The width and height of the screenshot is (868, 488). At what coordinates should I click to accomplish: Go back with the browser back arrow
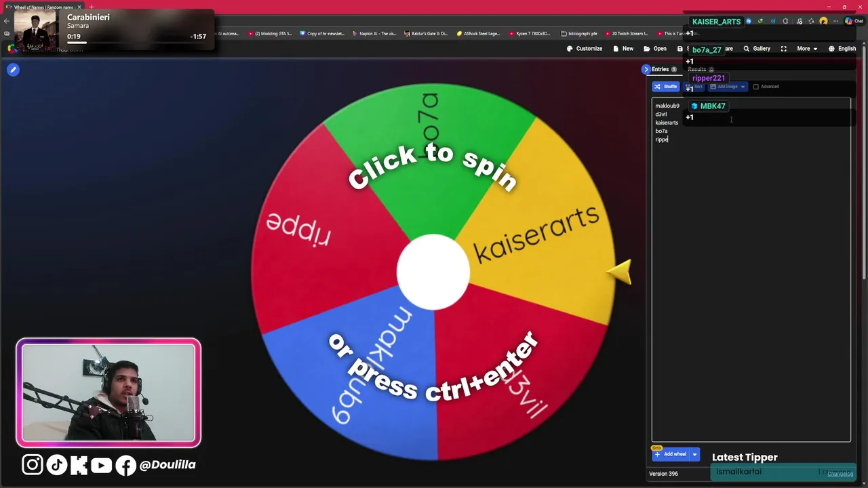click(7, 21)
